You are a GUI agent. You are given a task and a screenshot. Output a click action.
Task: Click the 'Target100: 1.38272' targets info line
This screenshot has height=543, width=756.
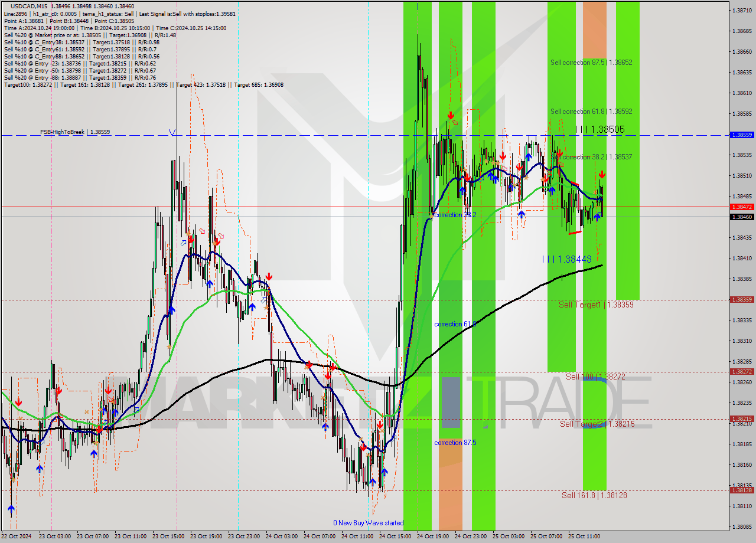144,84
